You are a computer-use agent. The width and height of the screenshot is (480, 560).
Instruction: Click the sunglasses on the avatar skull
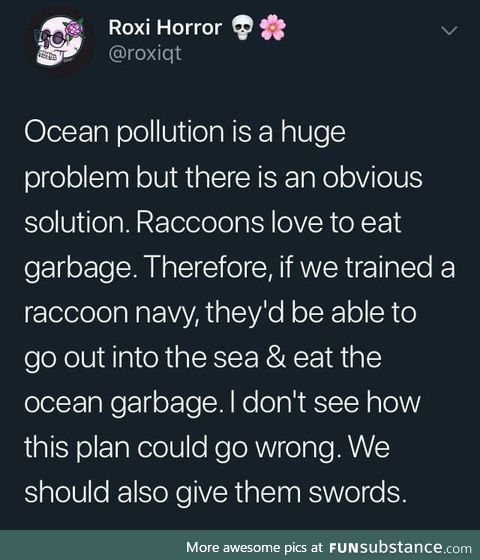[52, 38]
